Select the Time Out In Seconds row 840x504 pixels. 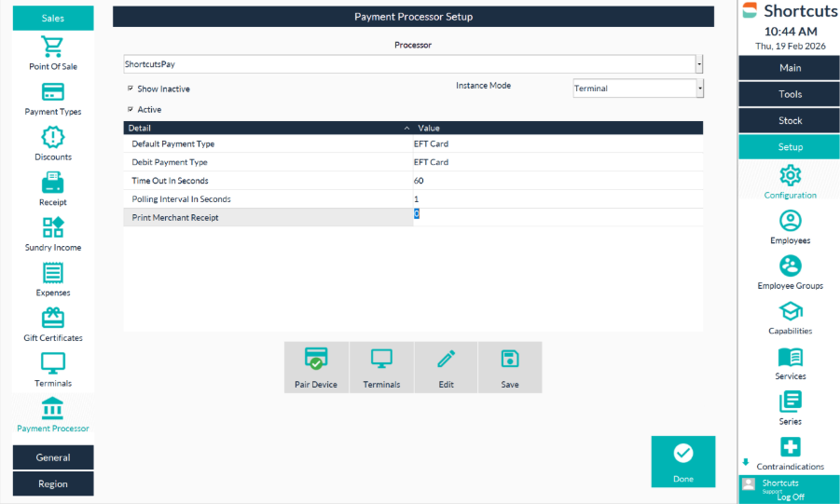268,181
